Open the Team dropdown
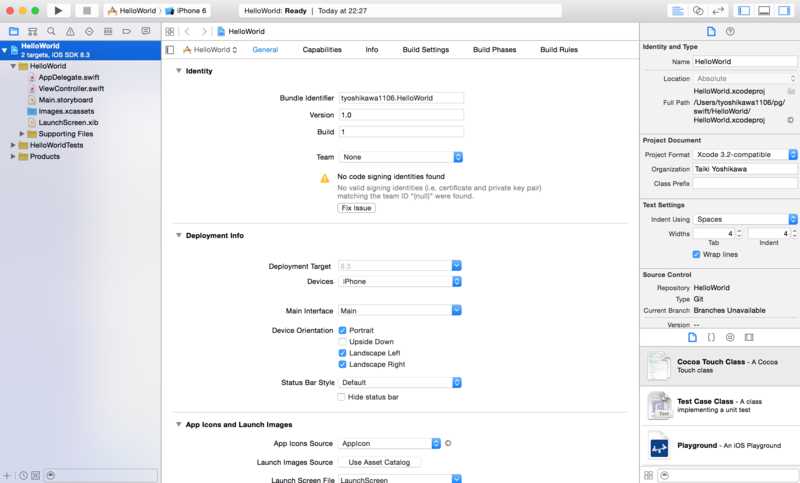 click(401, 157)
